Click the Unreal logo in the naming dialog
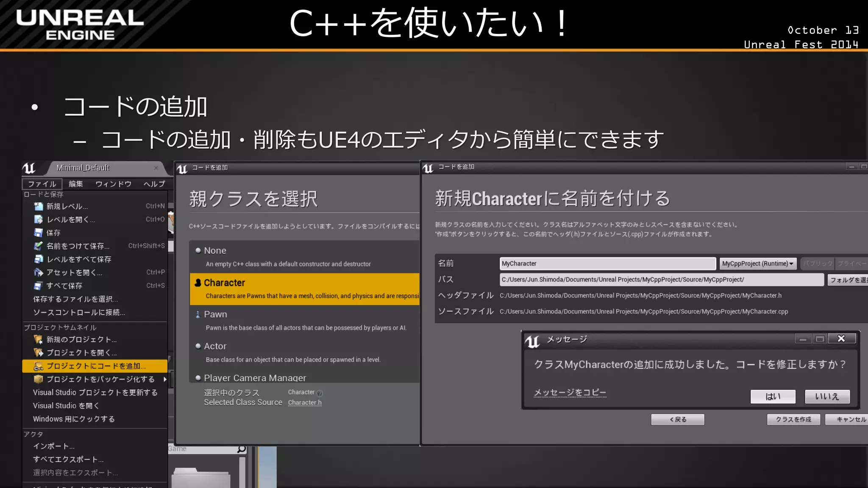Viewport: 868px width, 488px height. point(428,168)
